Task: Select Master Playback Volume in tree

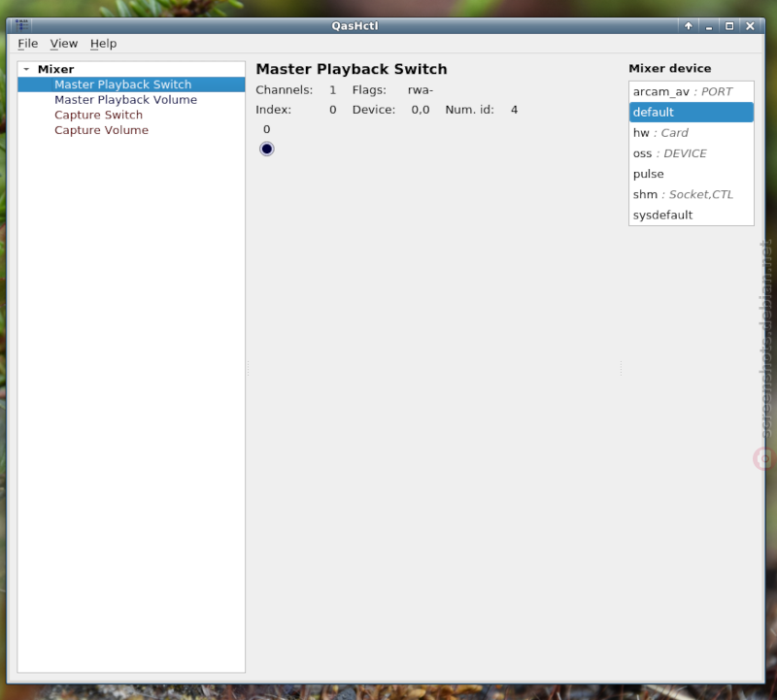Action: pos(131,100)
